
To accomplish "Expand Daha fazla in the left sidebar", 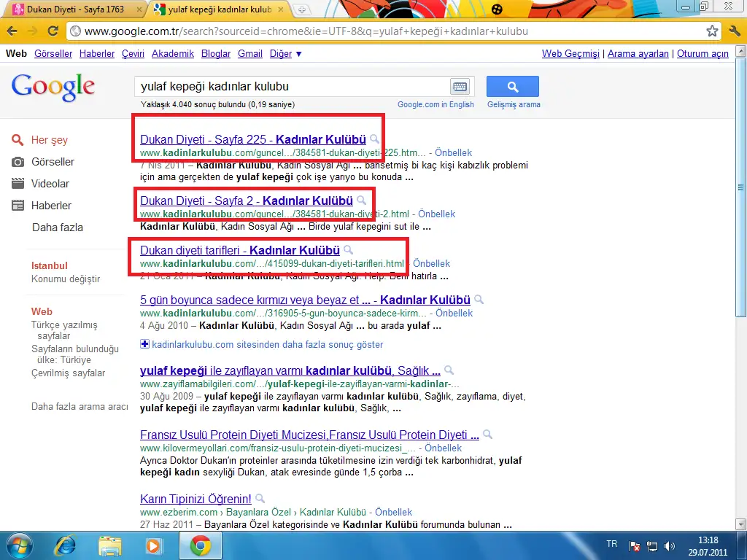I will [x=57, y=227].
